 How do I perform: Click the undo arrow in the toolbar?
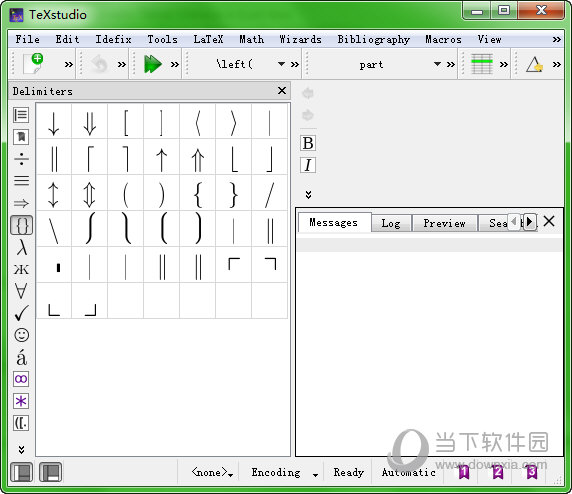(98, 64)
